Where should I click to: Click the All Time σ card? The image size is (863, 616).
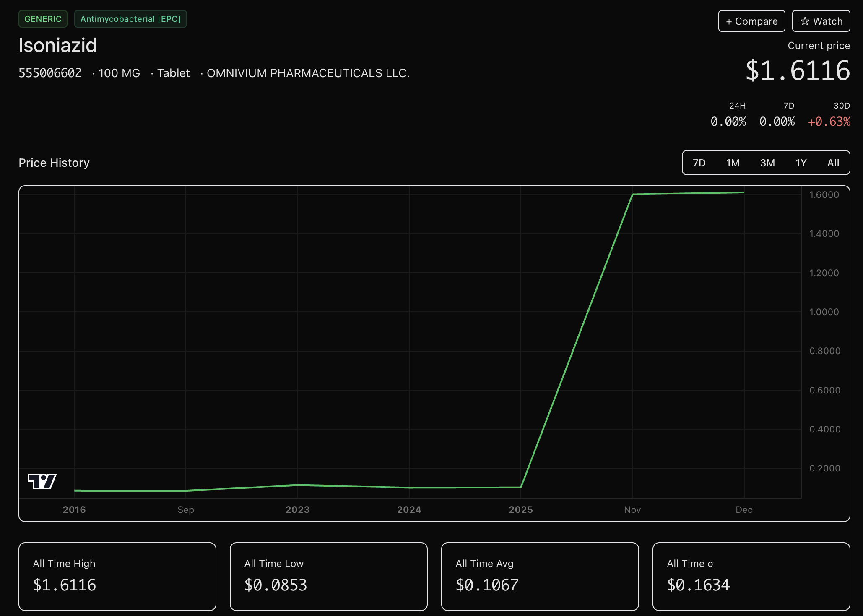click(x=751, y=576)
